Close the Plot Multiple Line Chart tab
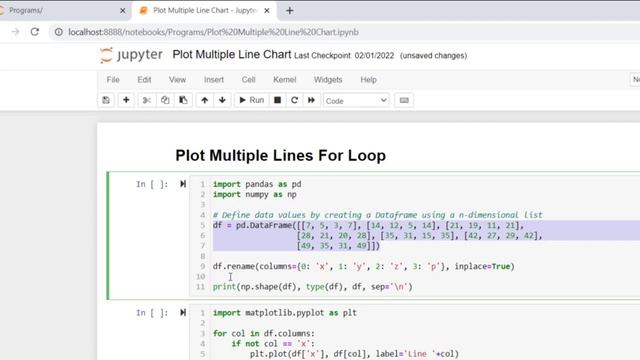 (x=267, y=11)
